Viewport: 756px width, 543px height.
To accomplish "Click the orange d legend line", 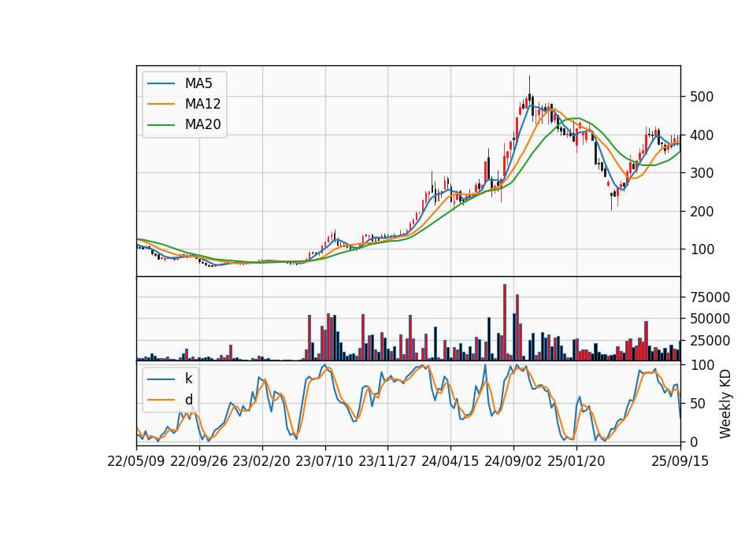I will (161, 400).
